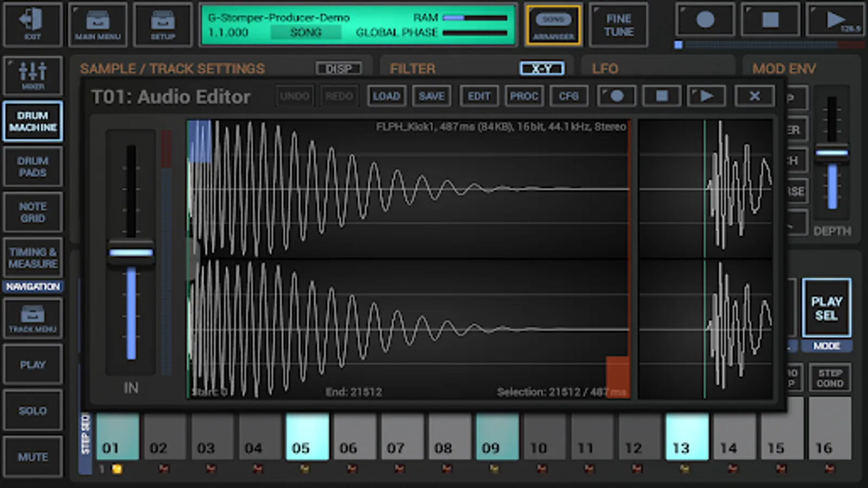Open the Note Grid editor
Image resolution: width=868 pixels, height=488 pixels.
click(x=33, y=212)
